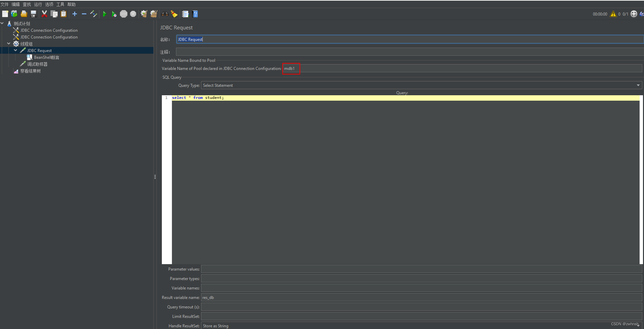The width and height of the screenshot is (644, 329).
Task: Click the Clear All double-broom icon
Action: 154,14
